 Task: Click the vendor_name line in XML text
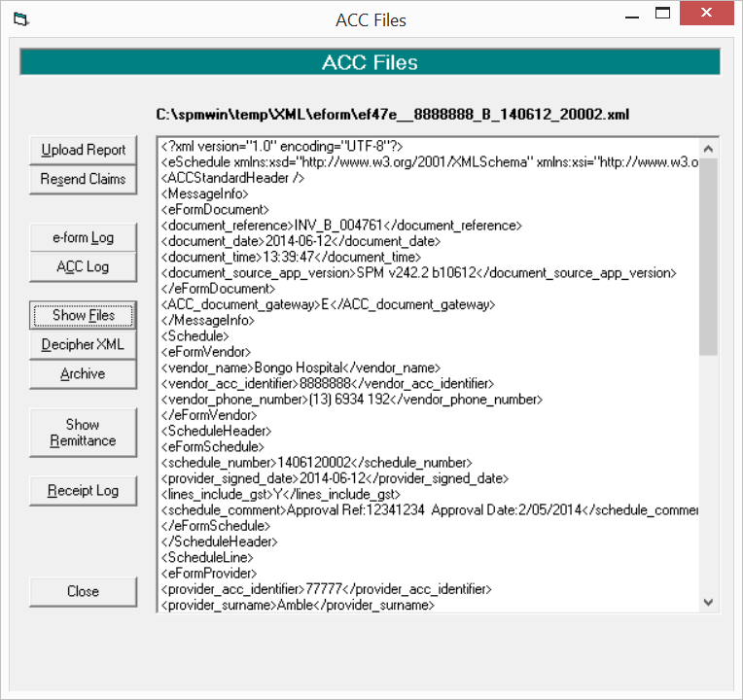pyautogui.click(x=301, y=368)
